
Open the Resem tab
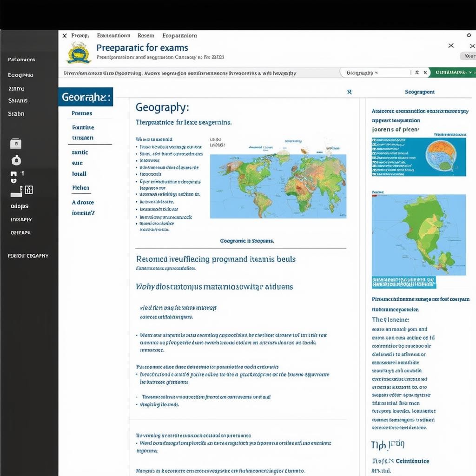point(146,35)
